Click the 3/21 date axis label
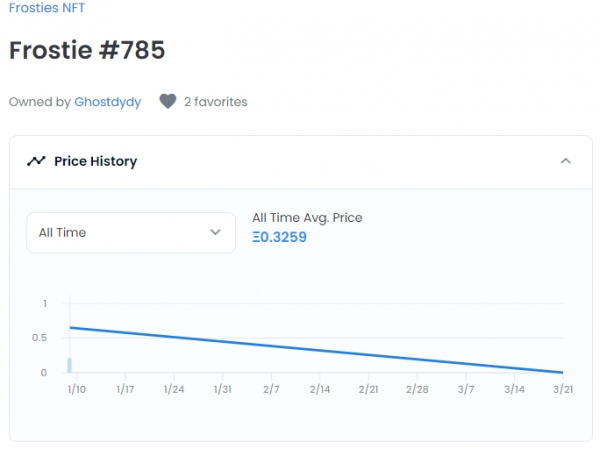 (561, 389)
